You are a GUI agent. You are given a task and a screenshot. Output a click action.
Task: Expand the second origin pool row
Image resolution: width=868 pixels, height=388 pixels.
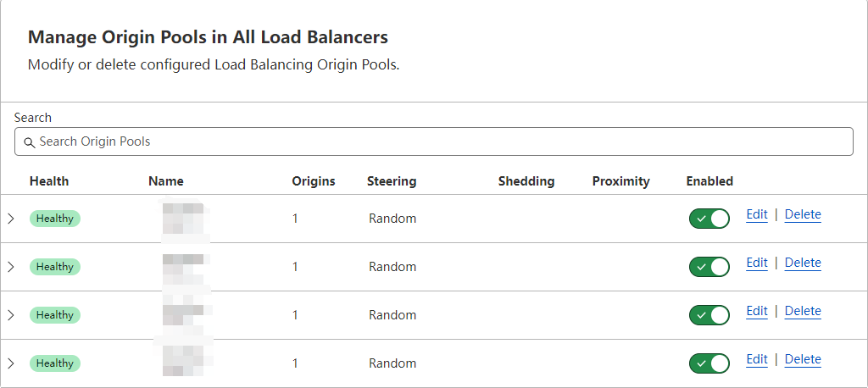pyautogui.click(x=11, y=267)
